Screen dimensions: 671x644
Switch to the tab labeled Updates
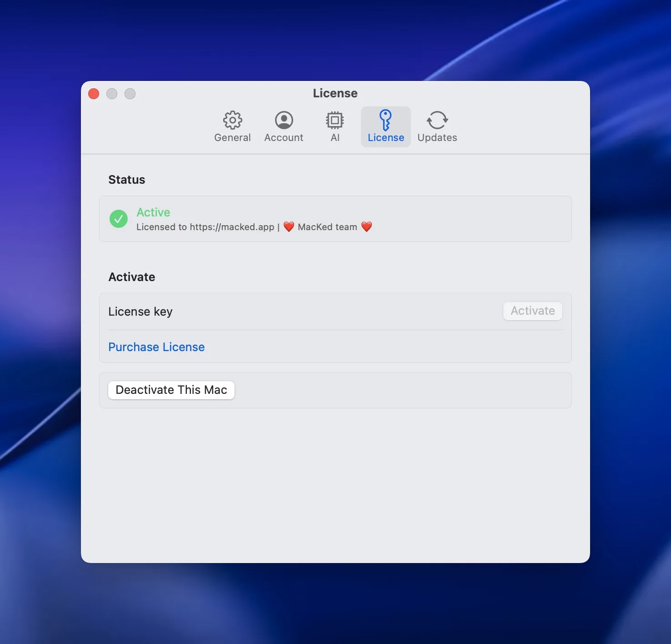click(437, 137)
